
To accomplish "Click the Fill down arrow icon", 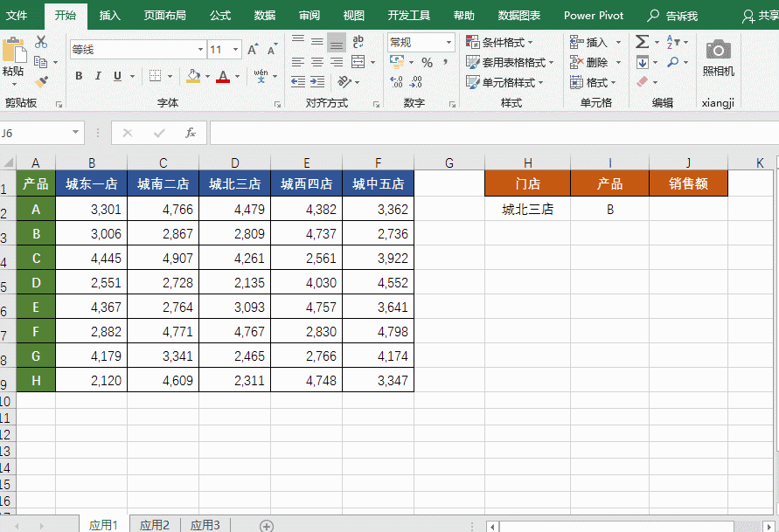I will tap(642, 63).
